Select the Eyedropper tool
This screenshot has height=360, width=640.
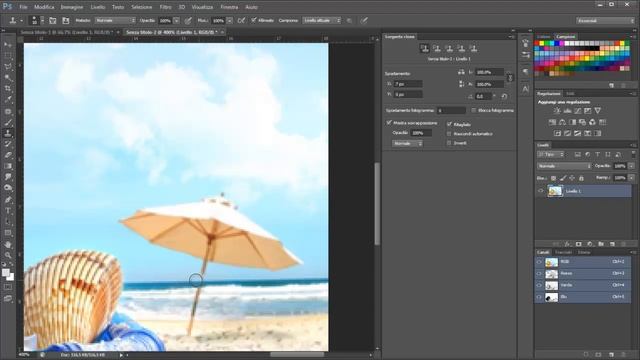pyautogui.click(x=8, y=100)
